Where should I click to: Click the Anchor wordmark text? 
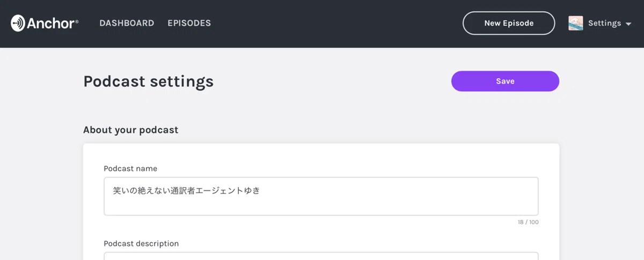[x=50, y=23]
